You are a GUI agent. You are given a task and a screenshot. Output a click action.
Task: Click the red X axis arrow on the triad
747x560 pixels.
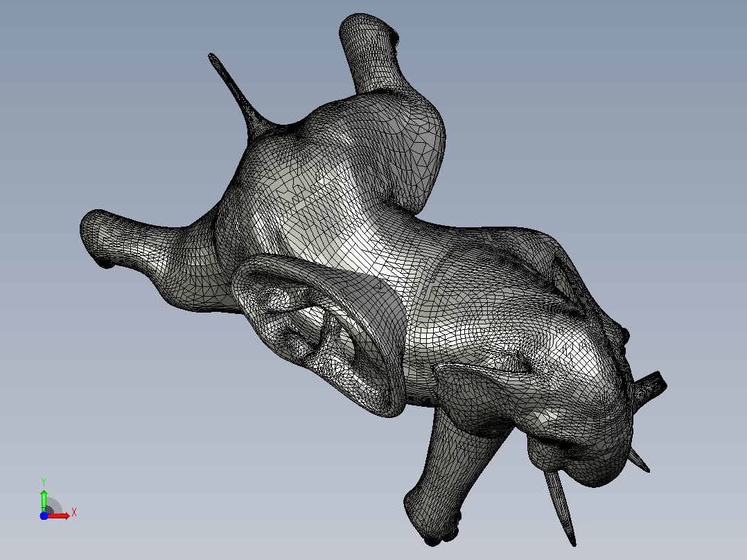(x=59, y=516)
